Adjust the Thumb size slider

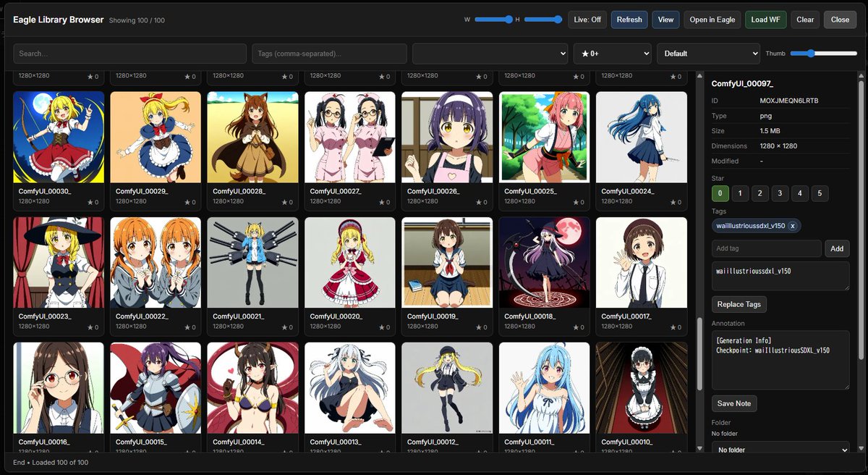point(823,53)
